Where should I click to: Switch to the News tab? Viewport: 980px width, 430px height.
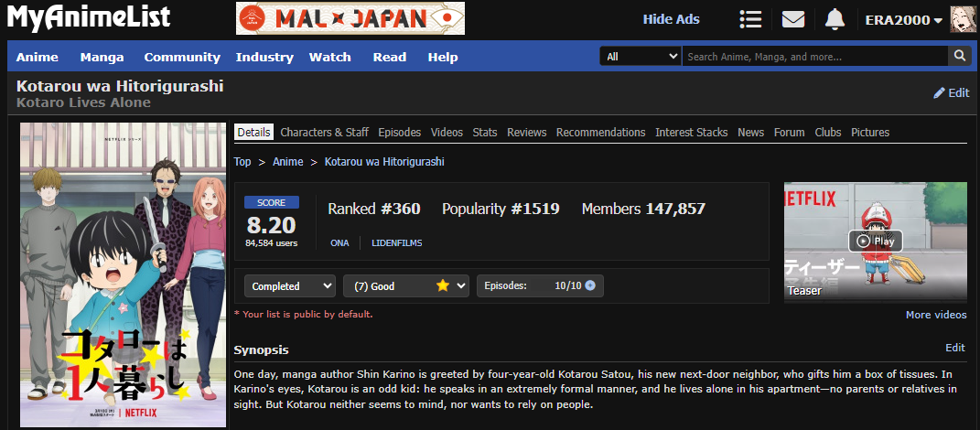pyautogui.click(x=750, y=133)
